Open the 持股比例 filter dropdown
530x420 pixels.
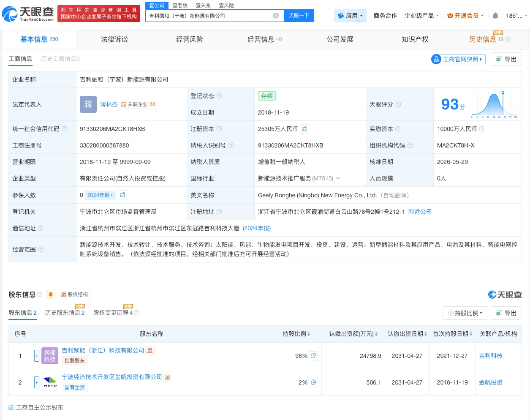click(465, 313)
